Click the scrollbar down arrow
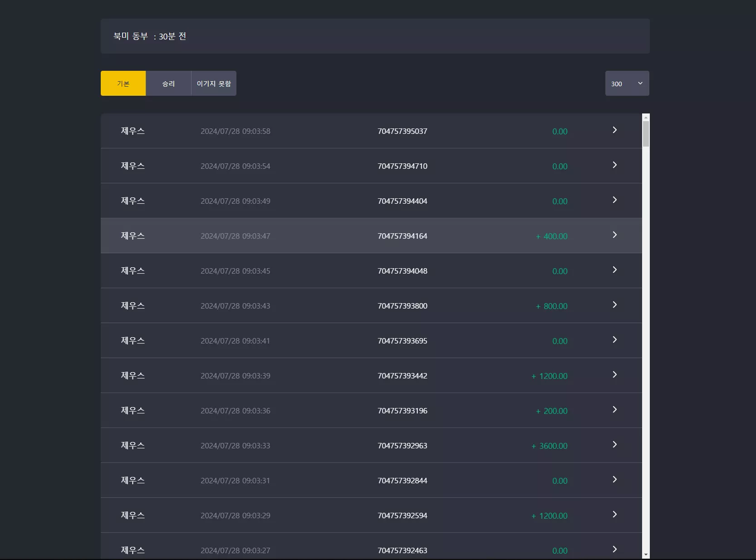 coord(646,555)
